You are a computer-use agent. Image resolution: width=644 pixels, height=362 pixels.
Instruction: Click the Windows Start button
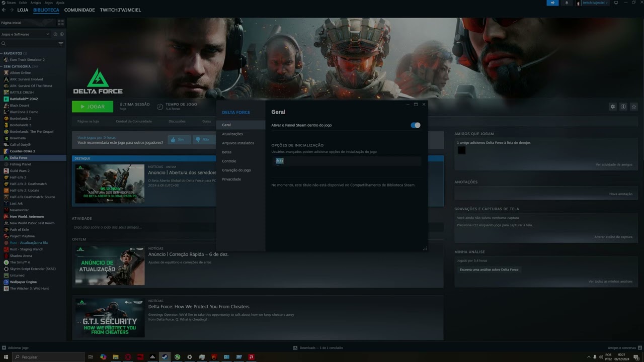6,357
